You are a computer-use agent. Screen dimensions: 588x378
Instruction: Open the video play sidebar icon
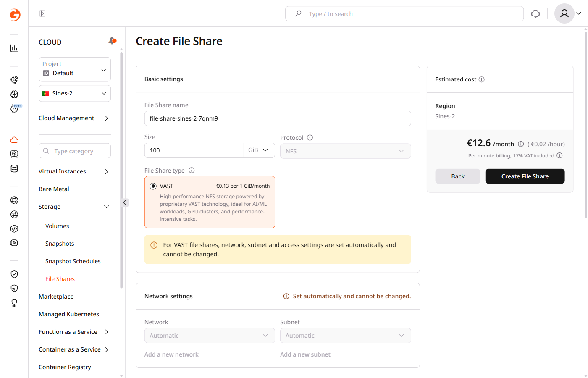[14, 243]
